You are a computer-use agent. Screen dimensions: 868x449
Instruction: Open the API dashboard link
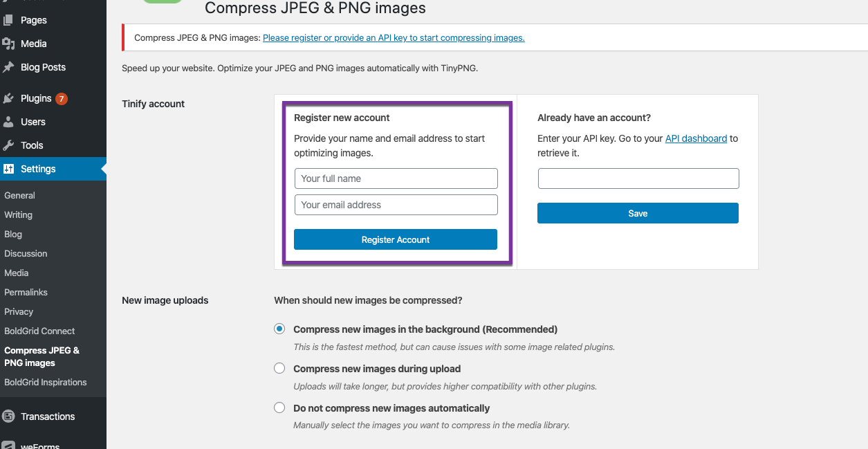(696, 138)
